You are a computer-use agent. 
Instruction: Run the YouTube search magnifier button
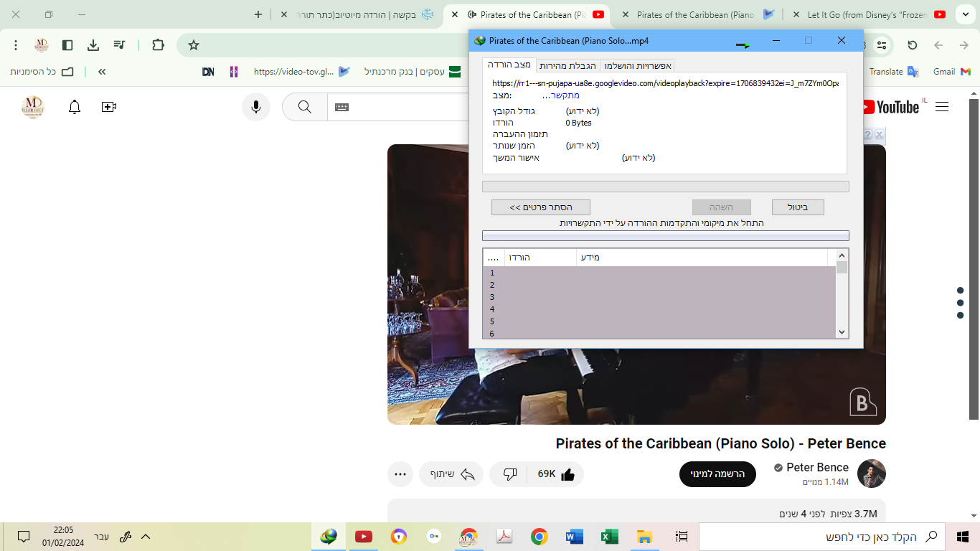click(305, 107)
